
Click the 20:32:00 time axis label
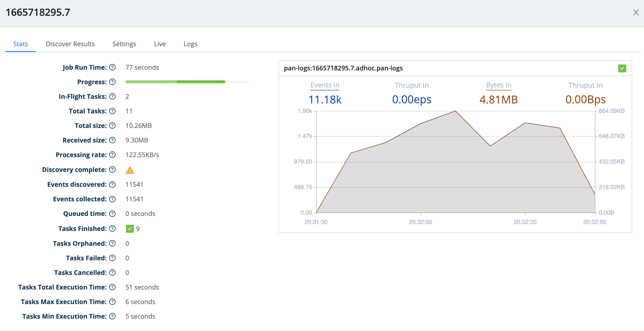(420, 222)
